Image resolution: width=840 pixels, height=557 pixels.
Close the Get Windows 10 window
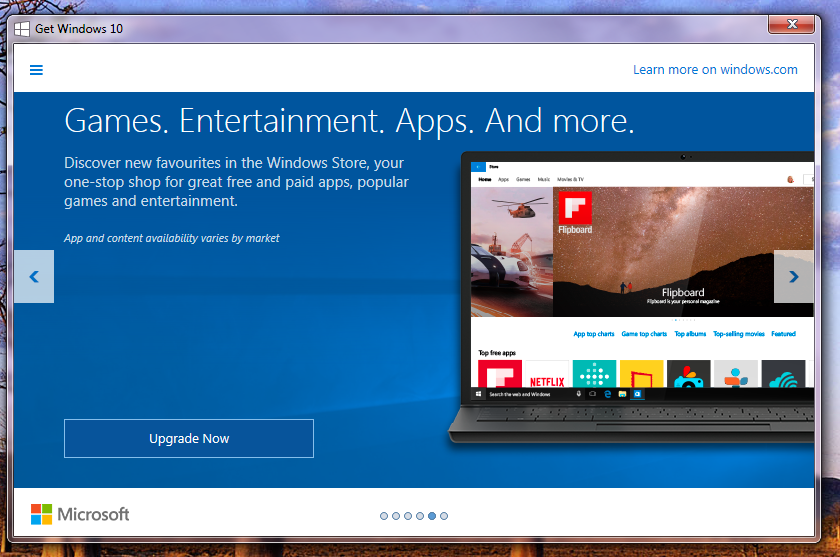coord(792,24)
